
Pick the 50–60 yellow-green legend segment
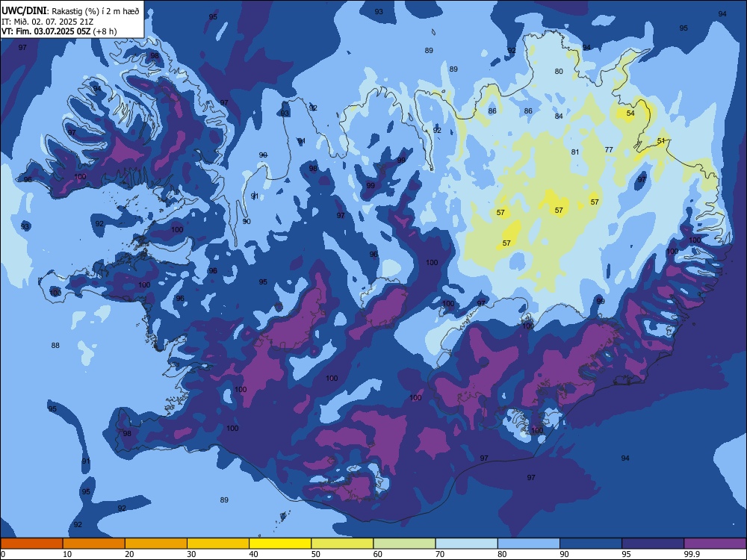point(342,544)
